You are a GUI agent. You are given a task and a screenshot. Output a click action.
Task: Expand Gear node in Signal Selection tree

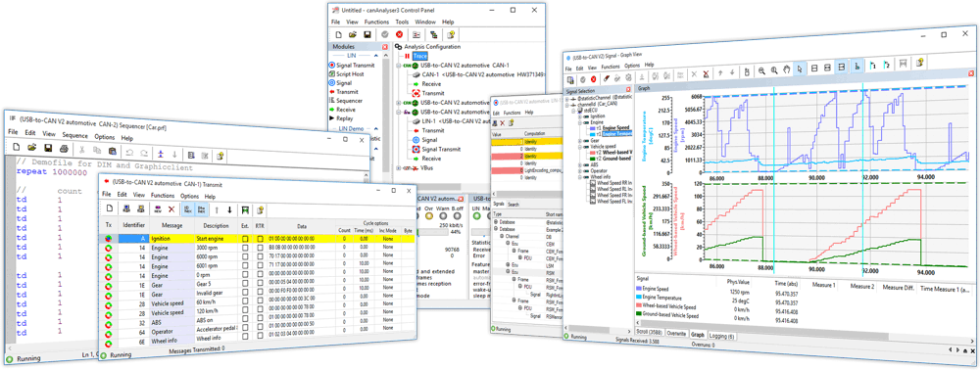580,141
